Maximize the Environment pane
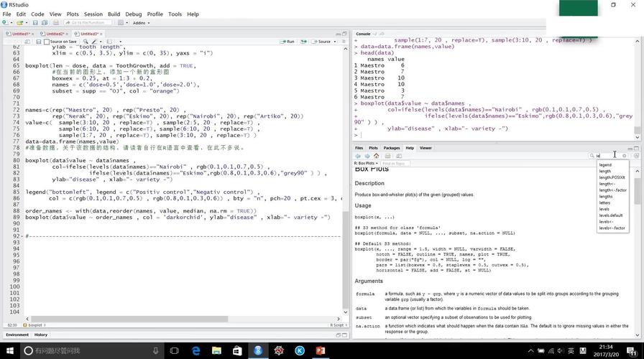The image size is (644, 359). coord(344,335)
